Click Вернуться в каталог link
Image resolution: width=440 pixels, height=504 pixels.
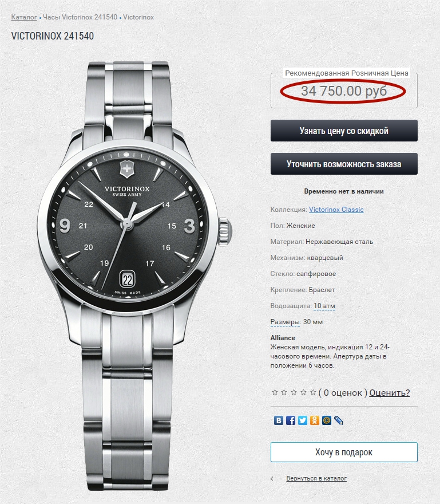click(316, 478)
